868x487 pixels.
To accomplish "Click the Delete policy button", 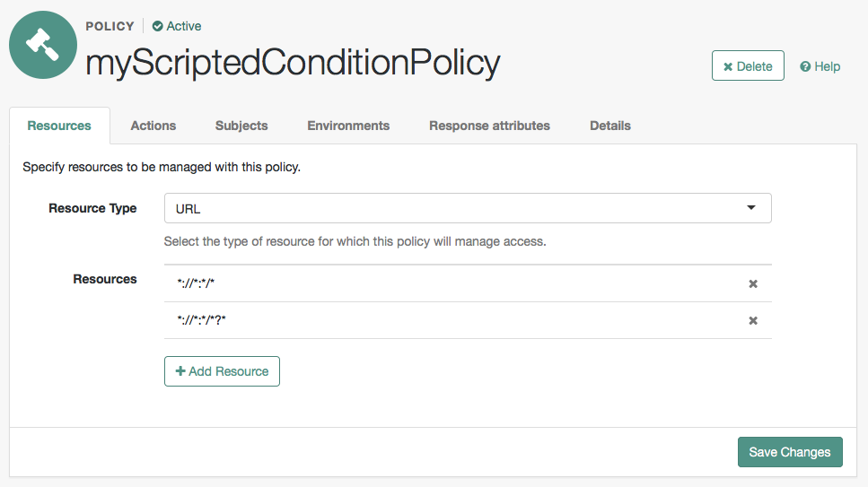I will [748, 65].
